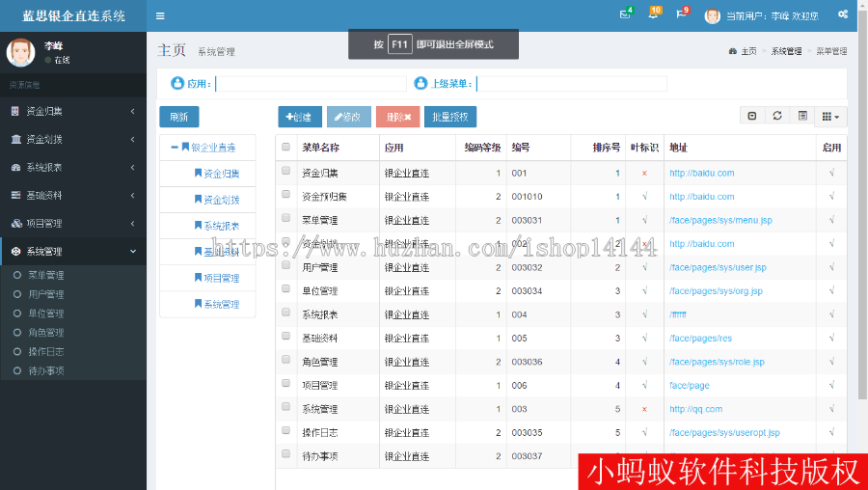Check the 资金归集 row checkbox
The height and width of the screenshot is (490, 868).
[x=285, y=171]
